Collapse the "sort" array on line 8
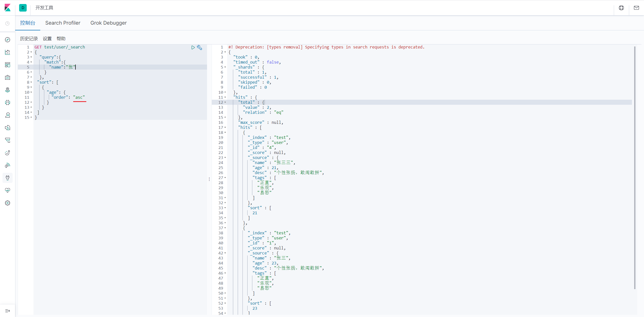 tap(31, 82)
